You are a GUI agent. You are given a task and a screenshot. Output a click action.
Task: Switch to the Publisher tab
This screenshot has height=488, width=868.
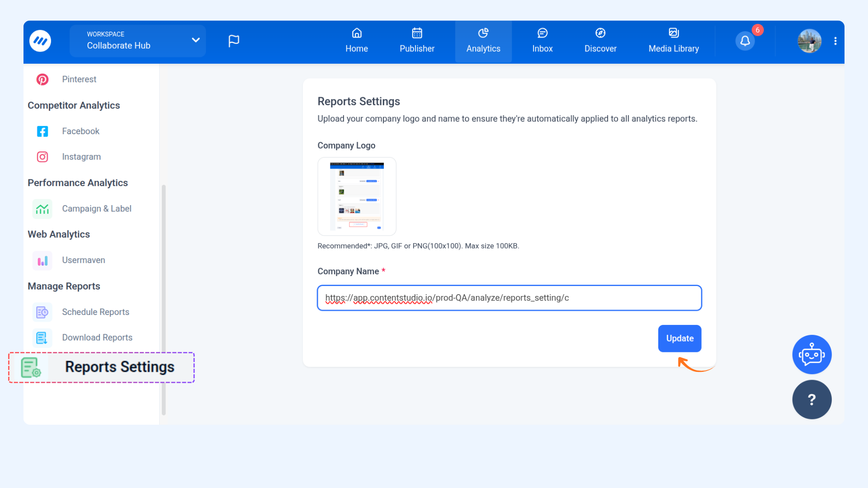417,41
